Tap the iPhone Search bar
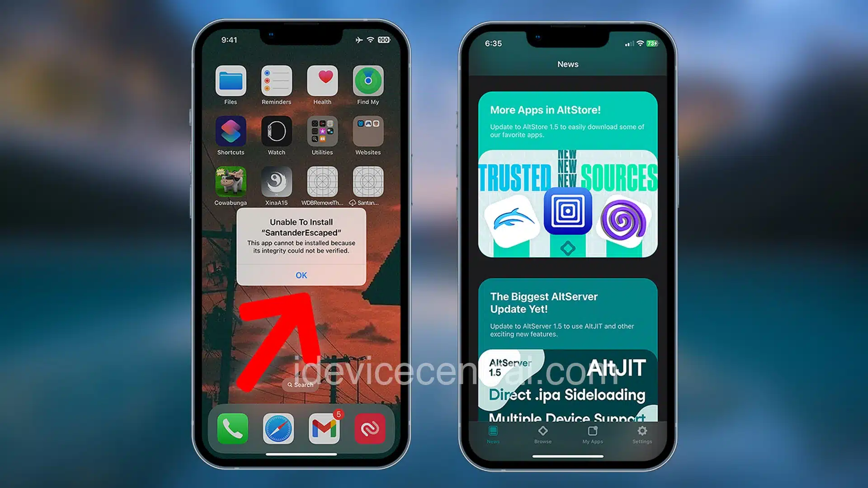The height and width of the screenshot is (488, 868). (301, 385)
